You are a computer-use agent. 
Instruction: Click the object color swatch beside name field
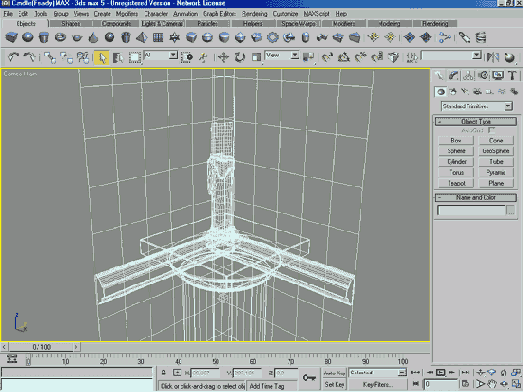point(511,210)
